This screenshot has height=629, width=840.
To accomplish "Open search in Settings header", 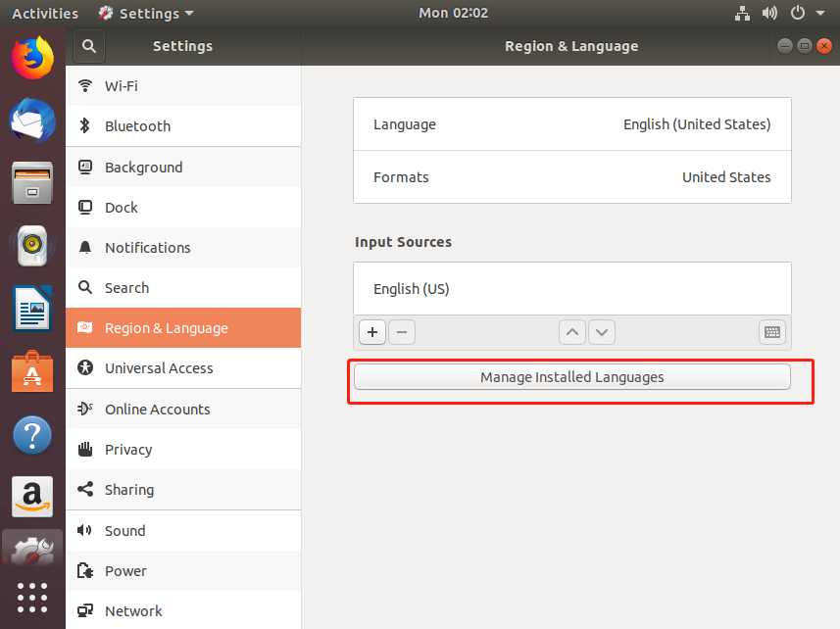I will click(89, 47).
